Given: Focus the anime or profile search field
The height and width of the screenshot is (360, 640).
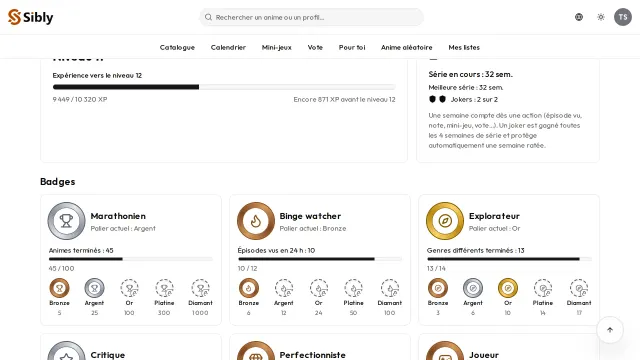Looking at the screenshot, I should [x=311, y=17].
